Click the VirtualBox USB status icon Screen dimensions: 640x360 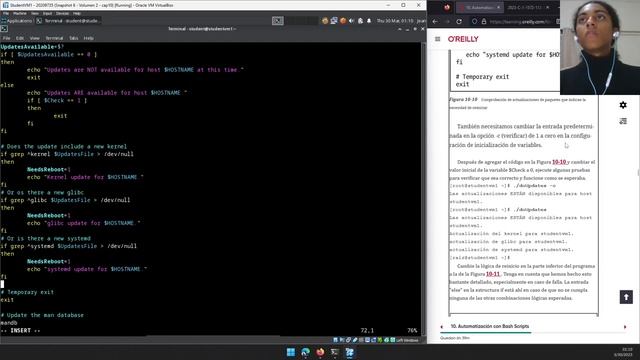click(x=355, y=340)
